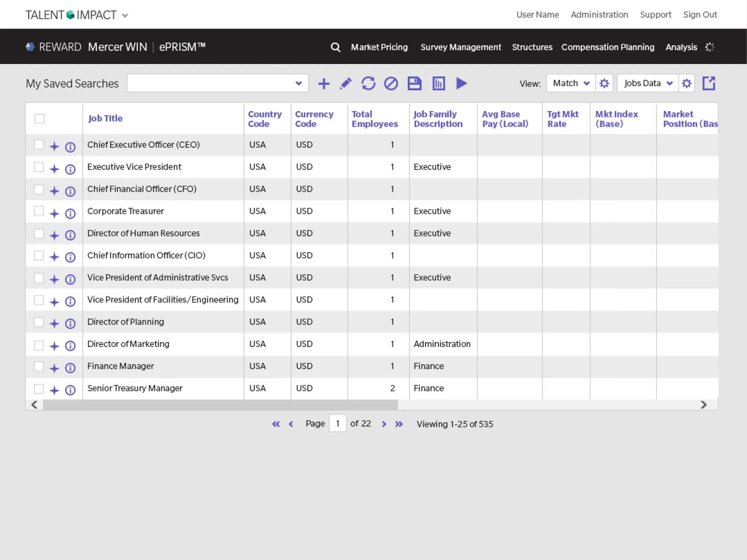
Task: Open info icon for Corporate Treasurer row
Action: point(70,214)
